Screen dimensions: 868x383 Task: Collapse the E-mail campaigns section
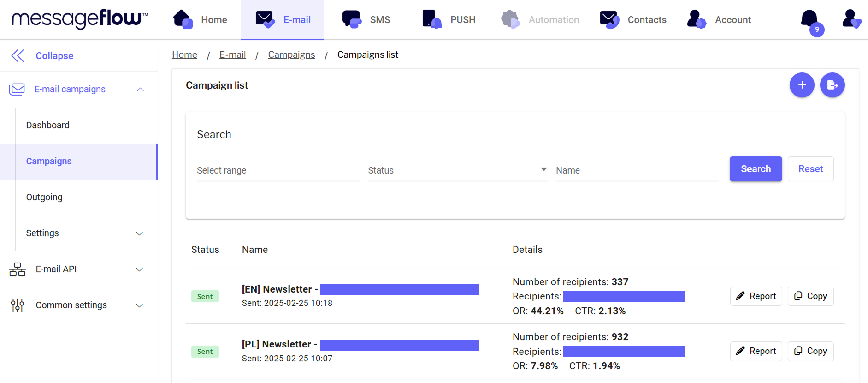click(x=140, y=90)
